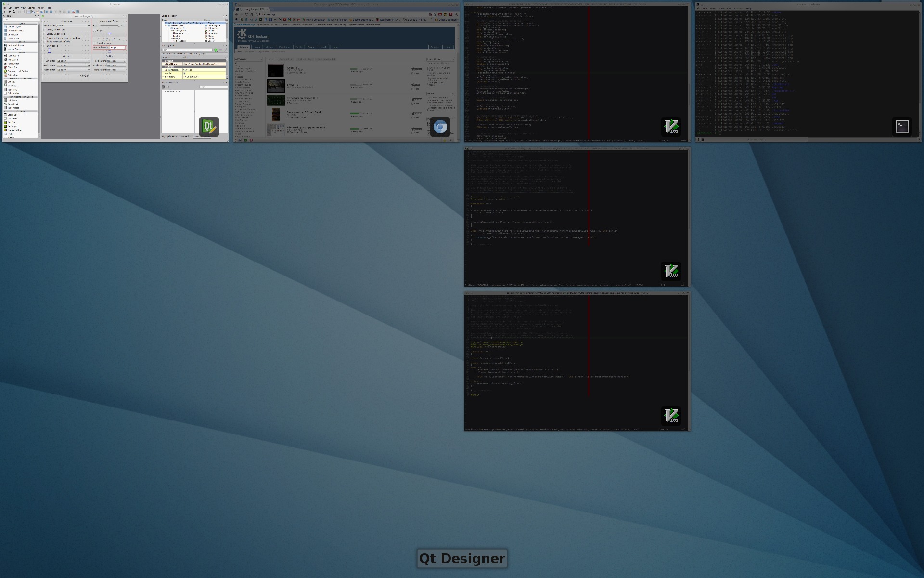Switch to Signal/Slot Editor tab in Qt Designer
The image size is (924, 578).
point(169,136)
